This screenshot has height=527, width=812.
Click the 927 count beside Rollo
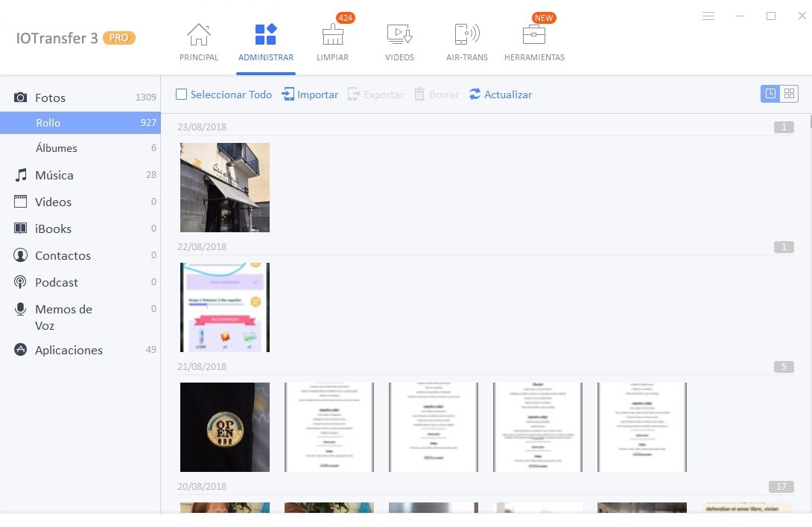pos(148,123)
